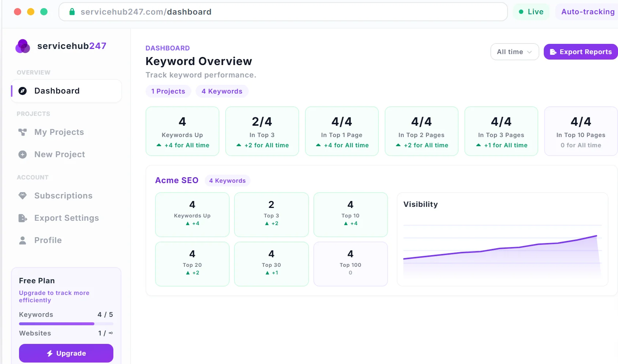Click the Export Settings file icon
This screenshot has height=364, width=618.
(23, 218)
